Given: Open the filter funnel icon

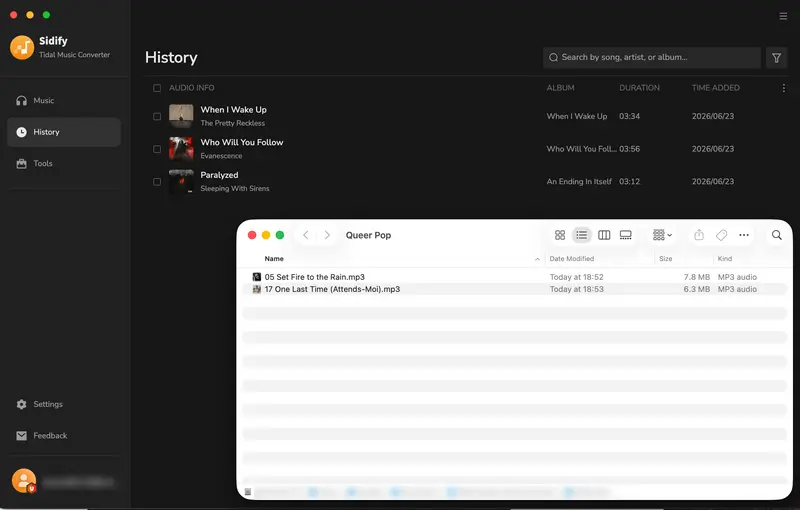Looking at the screenshot, I should pyautogui.click(x=776, y=58).
